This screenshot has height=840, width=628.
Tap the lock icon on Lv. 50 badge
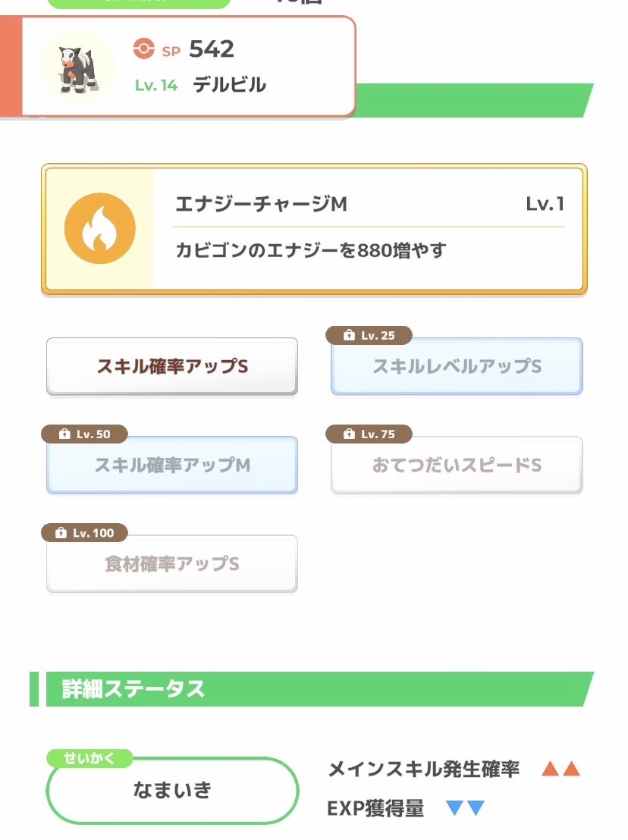(64, 434)
